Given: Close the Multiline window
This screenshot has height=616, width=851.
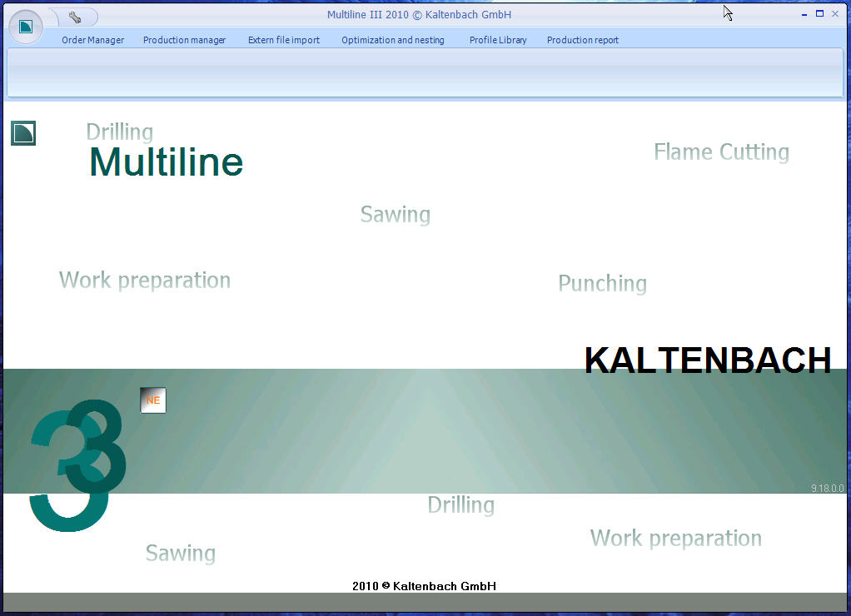Looking at the screenshot, I should pyautogui.click(x=835, y=13).
